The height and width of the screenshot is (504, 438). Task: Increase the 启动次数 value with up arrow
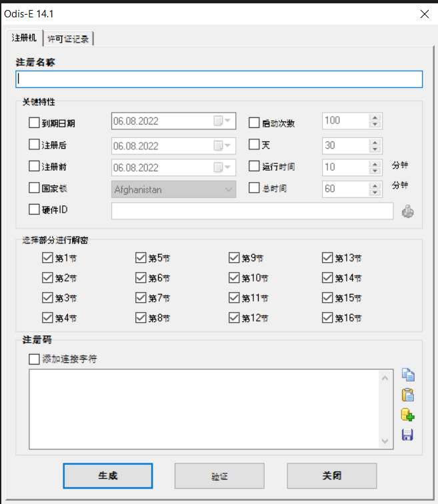point(375,118)
